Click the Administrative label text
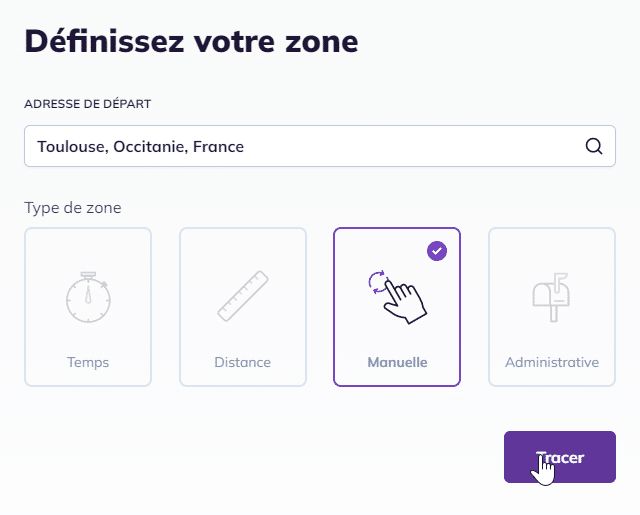Viewport: 640px width, 515px height. pyautogui.click(x=552, y=362)
